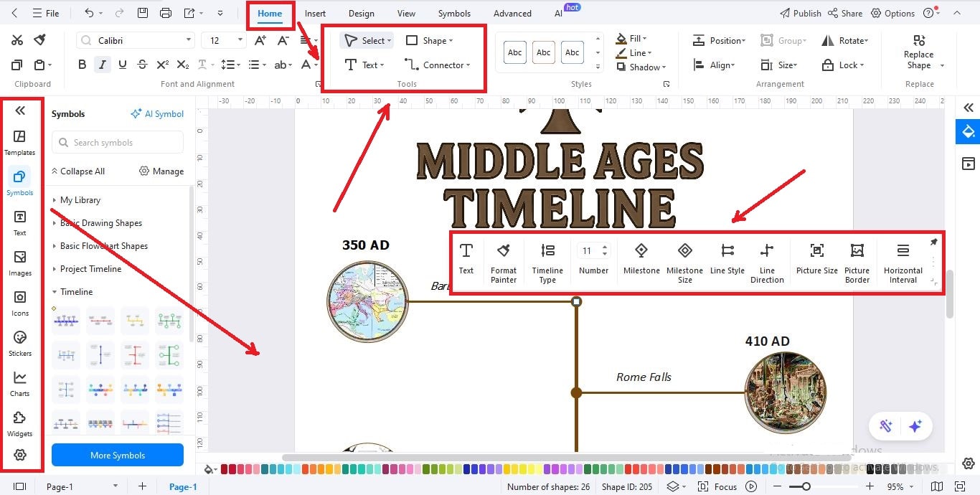Click the Search symbols input field

coord(118,142)
